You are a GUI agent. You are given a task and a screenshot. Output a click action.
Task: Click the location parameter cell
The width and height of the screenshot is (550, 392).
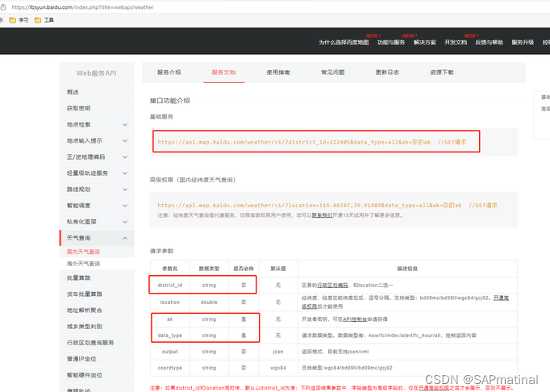170,302
